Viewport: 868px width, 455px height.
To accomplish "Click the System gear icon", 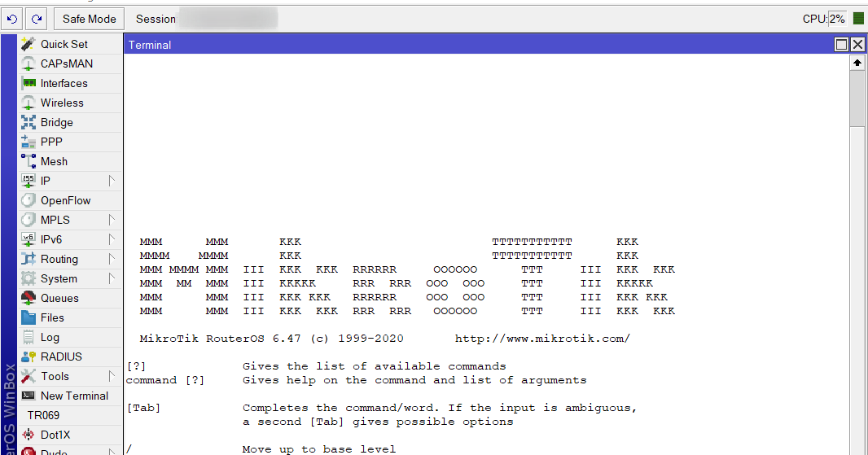I will point(28,278).
